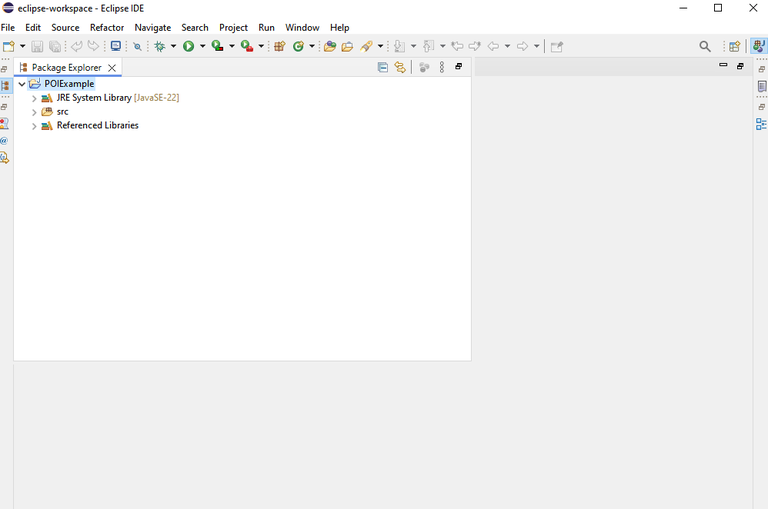The image size is (768, 509).
Task: Open the Search flashlight dropdown arrow
Action: pos(381,47)
